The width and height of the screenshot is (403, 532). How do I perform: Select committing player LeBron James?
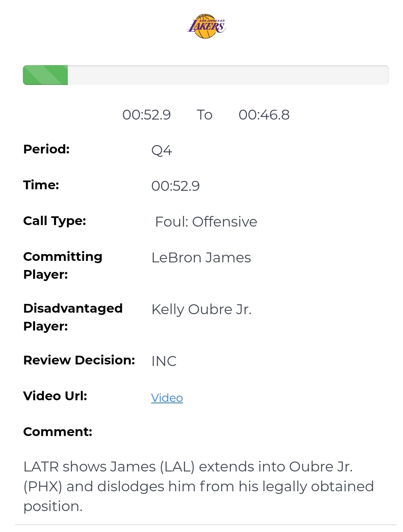tap(201, 257)
